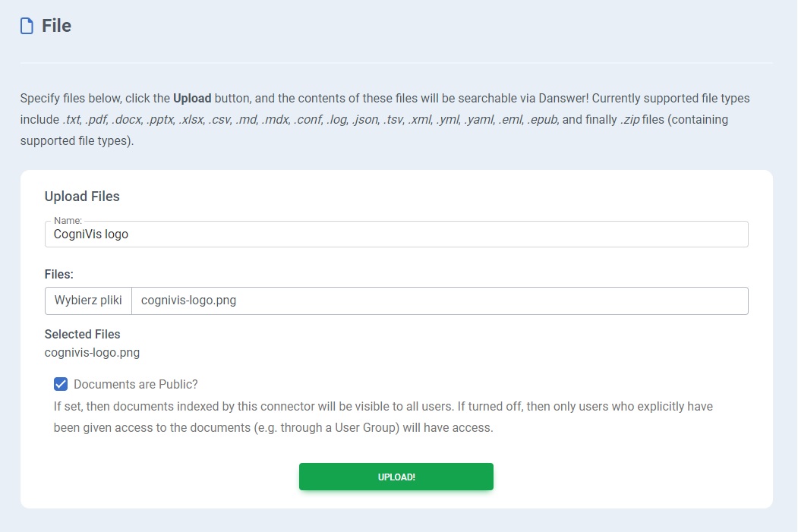
Task: Click the "Upload Files" section heading
Action: [x=82, y=197]
